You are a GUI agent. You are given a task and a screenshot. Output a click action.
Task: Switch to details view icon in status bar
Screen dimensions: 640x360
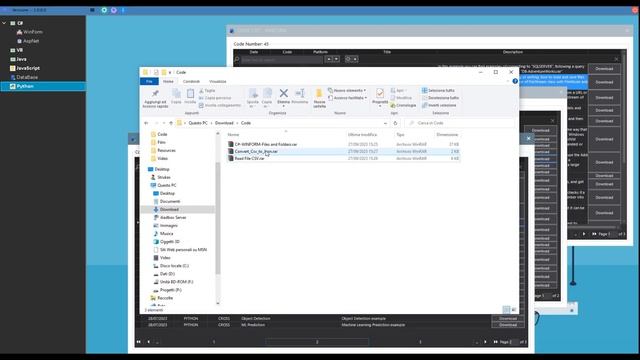click(506, 310)
